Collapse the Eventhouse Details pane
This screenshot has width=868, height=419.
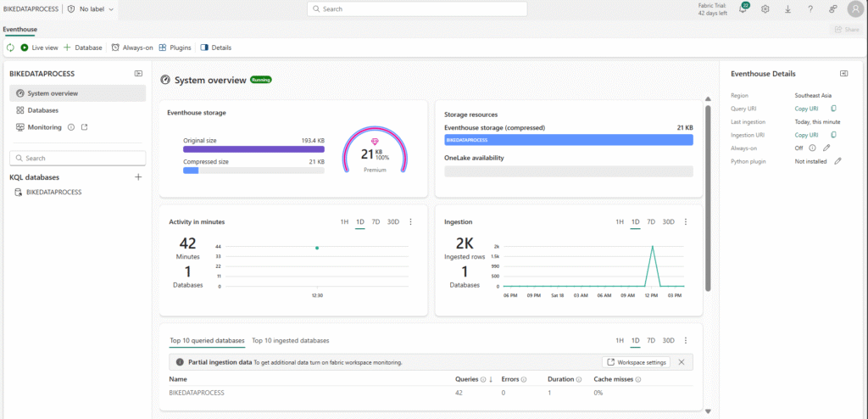844,74
